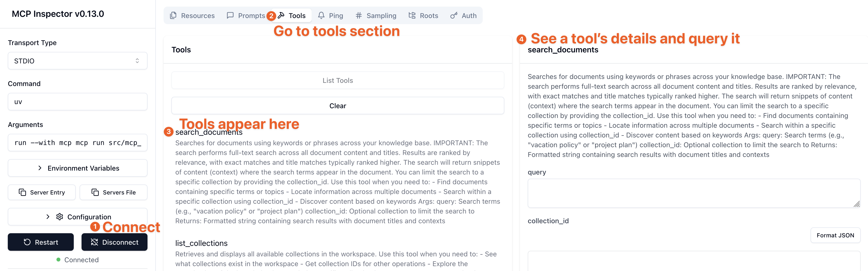Click the Configuration gear icon
This screenshot has height=271, width=868.
pyautogui.click(x=60, y=217)
